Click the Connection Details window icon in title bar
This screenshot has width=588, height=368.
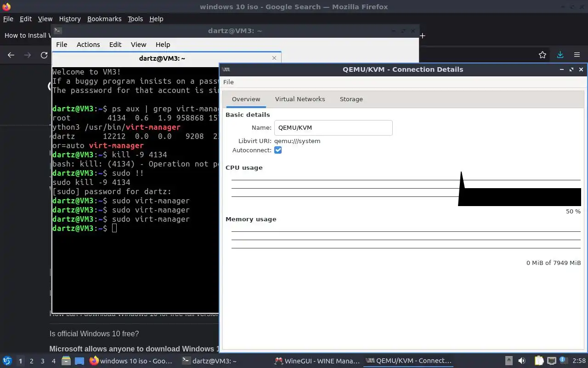pos(226,69)
